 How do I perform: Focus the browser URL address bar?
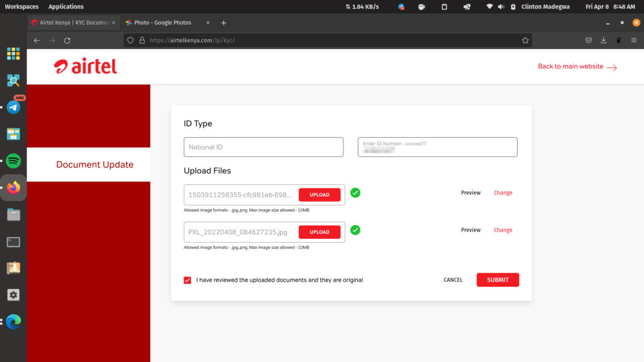point(328,40)
